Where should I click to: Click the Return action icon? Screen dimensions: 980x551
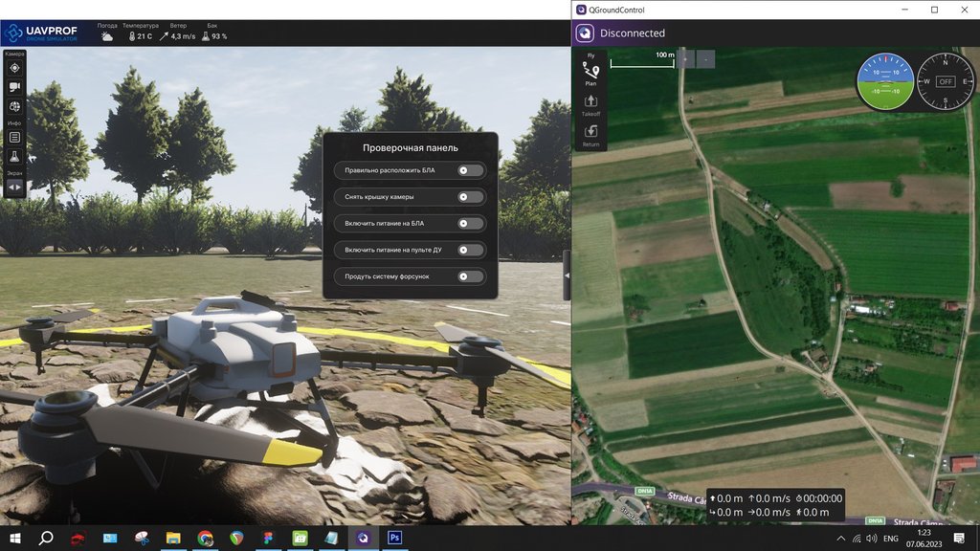pyautogui.click(x=590, y=135)
